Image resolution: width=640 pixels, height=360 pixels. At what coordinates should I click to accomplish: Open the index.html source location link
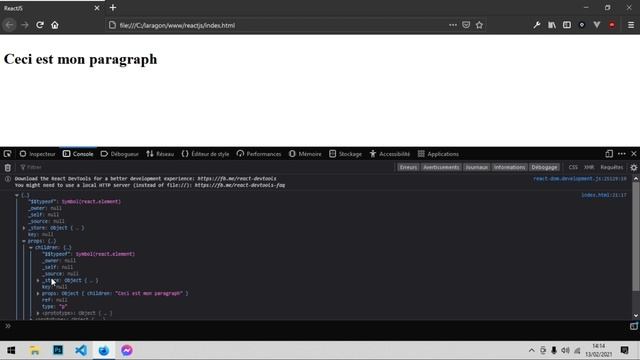click(x=604, y=195)
